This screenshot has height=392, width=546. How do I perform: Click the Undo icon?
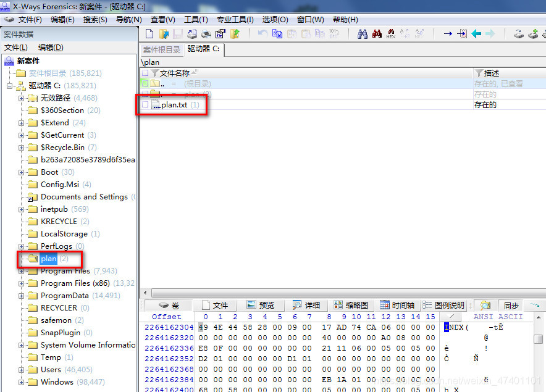coord(263,34)
